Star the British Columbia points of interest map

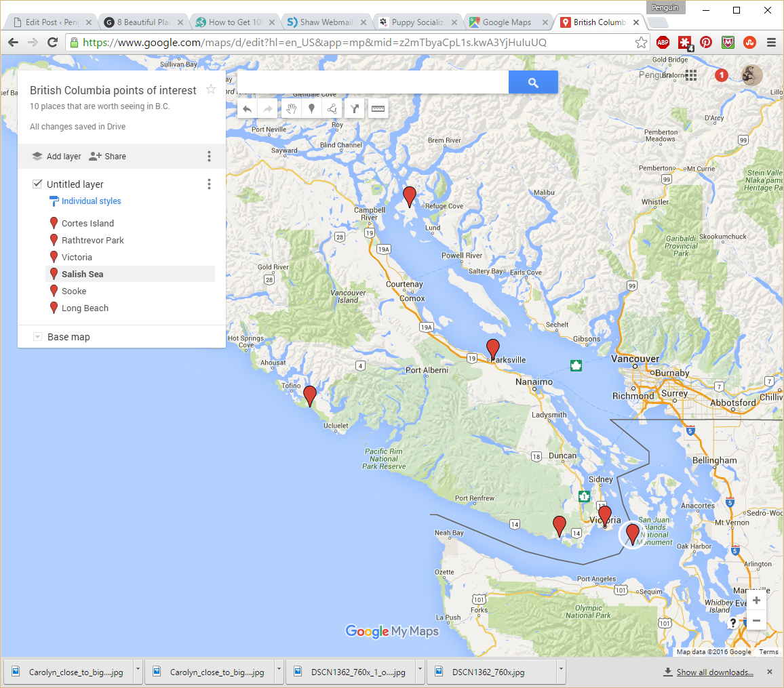coord(211,89)
